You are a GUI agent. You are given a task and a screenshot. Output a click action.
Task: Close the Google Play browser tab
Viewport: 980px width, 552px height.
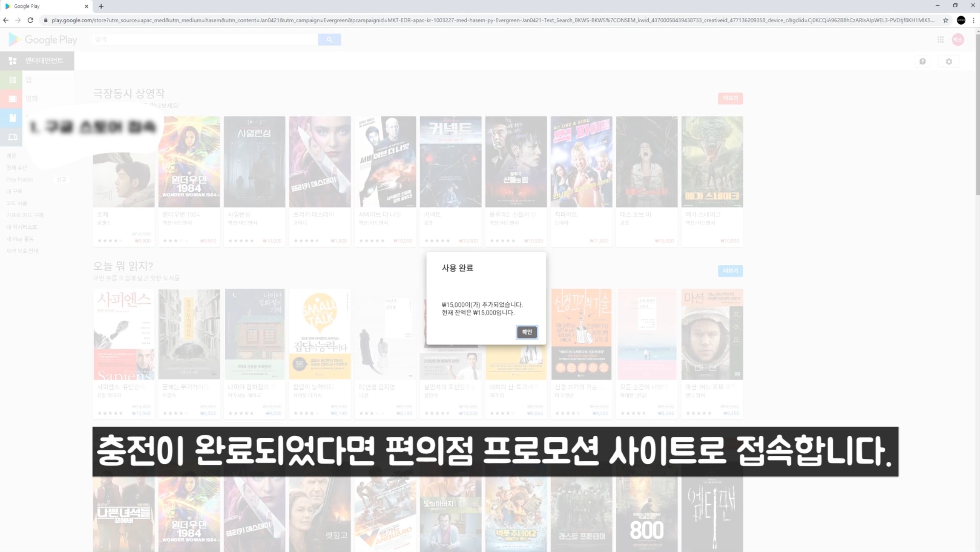coord(86,6)
